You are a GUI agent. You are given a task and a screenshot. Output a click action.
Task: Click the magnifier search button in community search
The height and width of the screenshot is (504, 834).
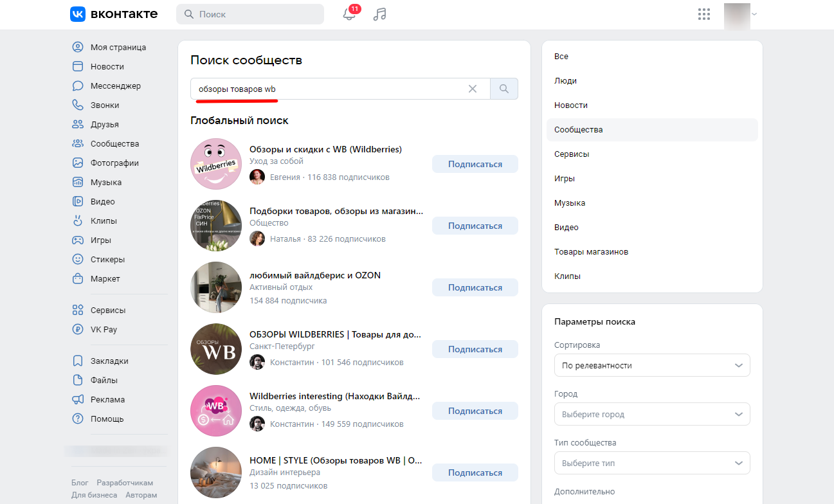[504, 89]
